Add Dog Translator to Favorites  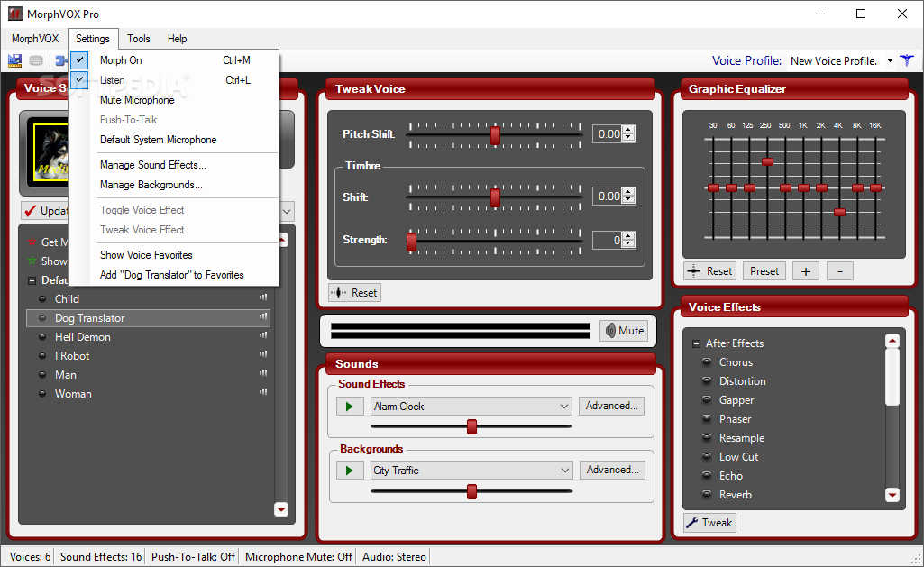[174, 275]
